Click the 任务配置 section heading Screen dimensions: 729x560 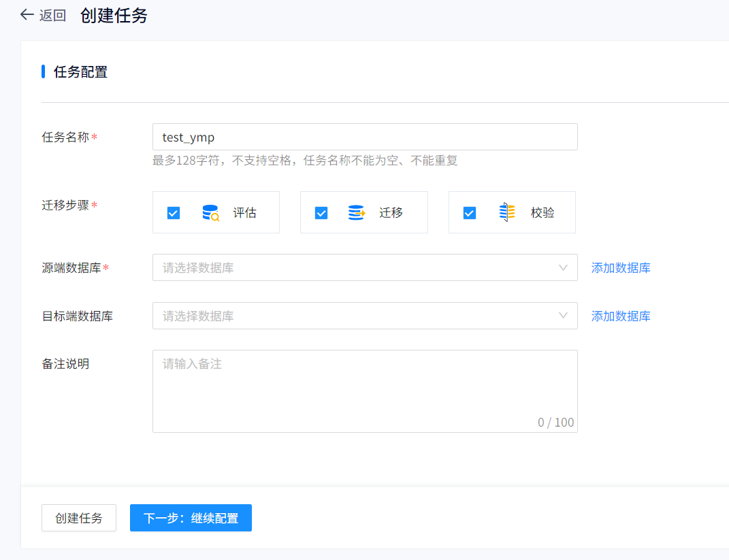click(x=80, y=72)
